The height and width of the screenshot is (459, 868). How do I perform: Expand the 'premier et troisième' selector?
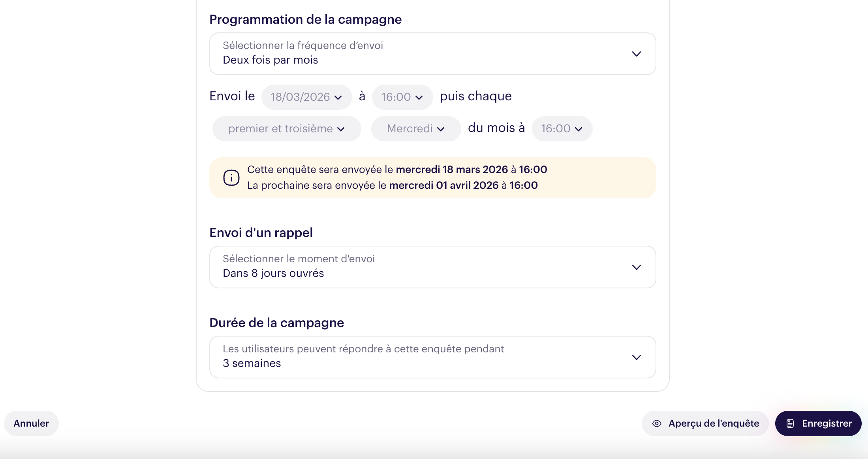point(286,129)
